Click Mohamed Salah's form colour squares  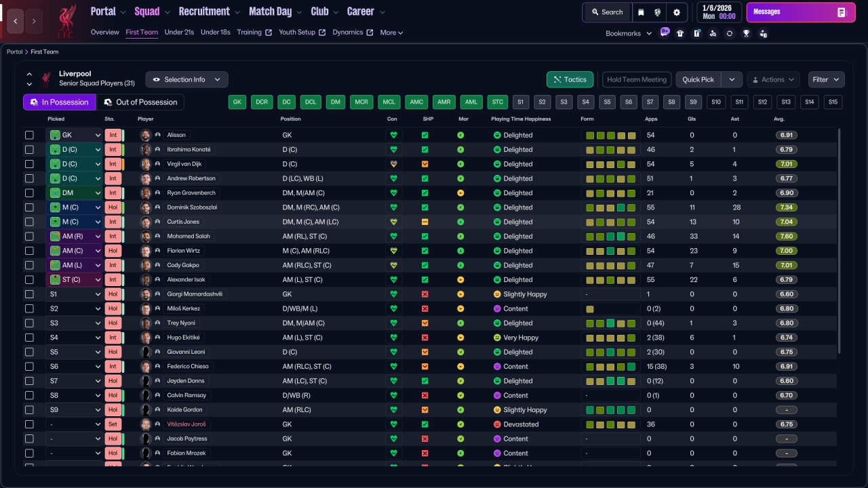click(610, 237)
